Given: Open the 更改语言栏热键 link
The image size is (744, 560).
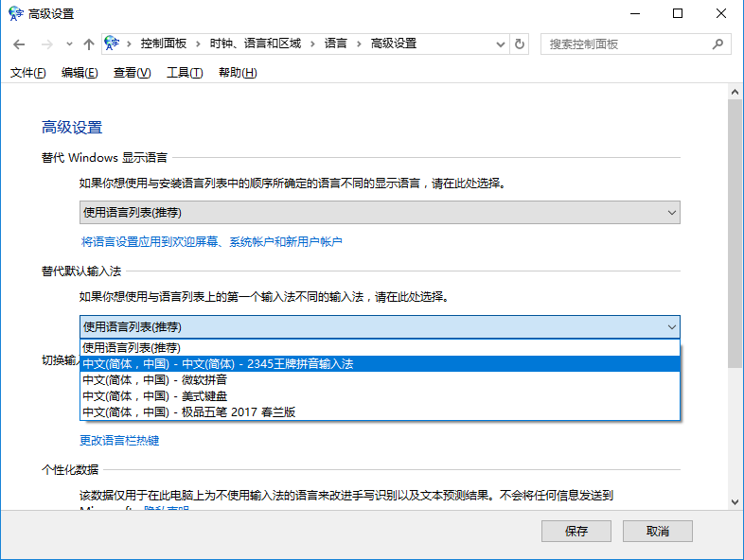Looking at the screenshot, I should click(119, 440).
